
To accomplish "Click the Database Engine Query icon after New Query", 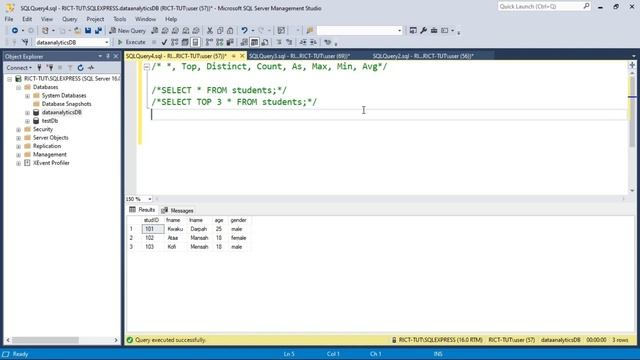I will tap(155, 31).
